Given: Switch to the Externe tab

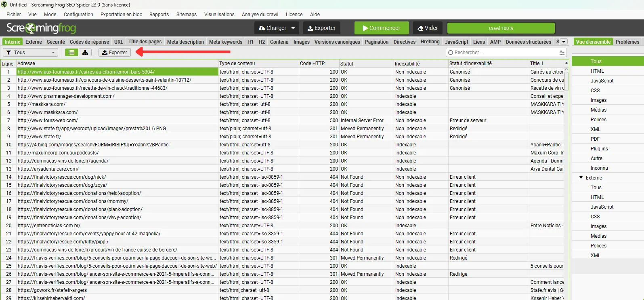Looking at the screenshot, I should pos(34,42).
